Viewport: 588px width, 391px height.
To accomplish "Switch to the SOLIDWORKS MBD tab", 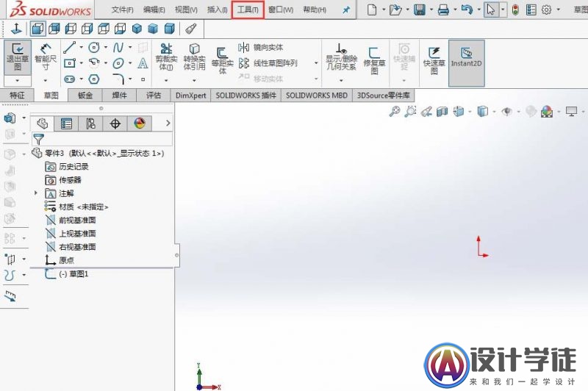I will (x=317, y=96).
